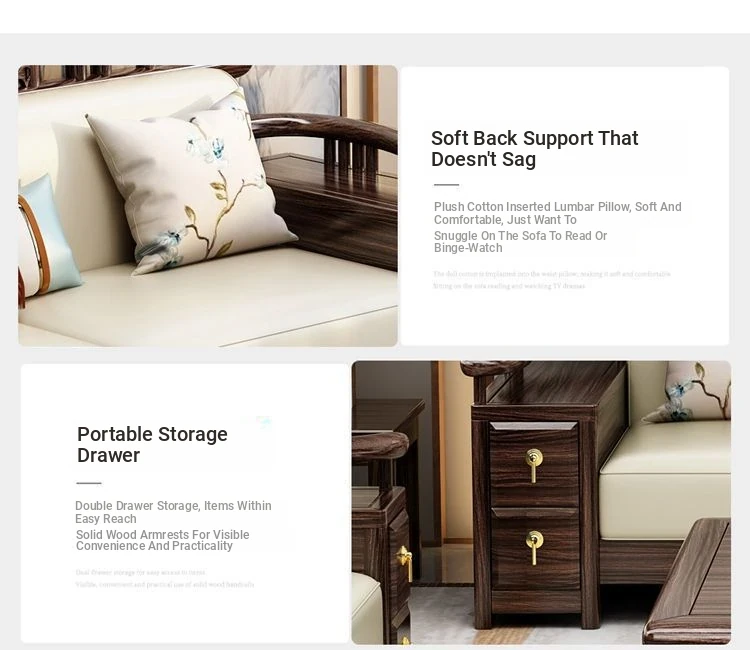Viewport: 750px width, 650px height.
Task: Click the floral pillow in the drawer photo
Action: 689,391
